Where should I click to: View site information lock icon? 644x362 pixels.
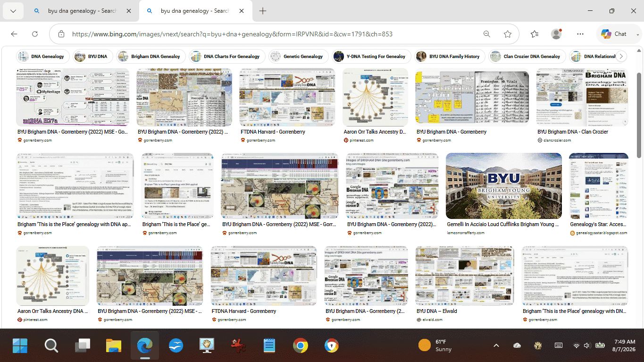coord(61,34)
